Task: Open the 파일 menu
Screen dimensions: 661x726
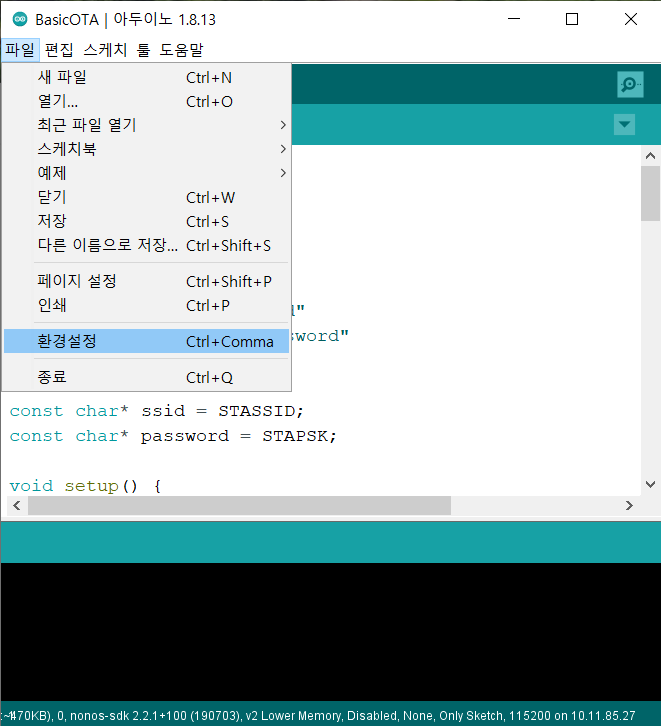Action: coord(20,50)
